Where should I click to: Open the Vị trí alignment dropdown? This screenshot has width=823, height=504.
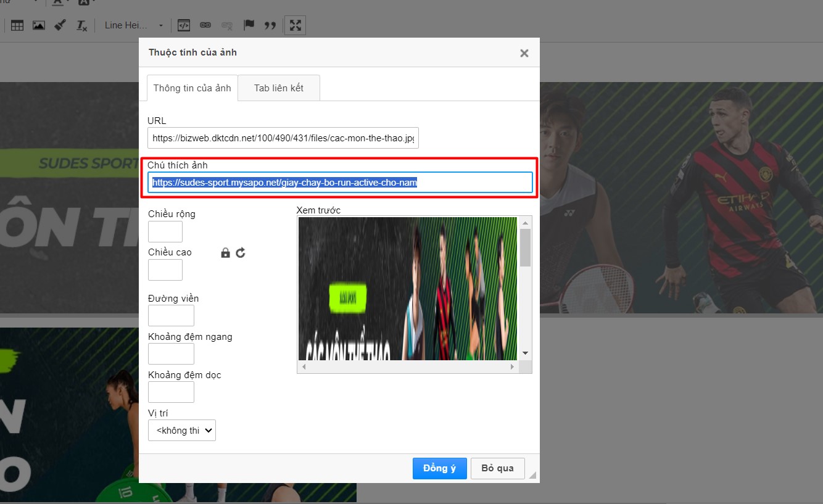tap(182, 431)
